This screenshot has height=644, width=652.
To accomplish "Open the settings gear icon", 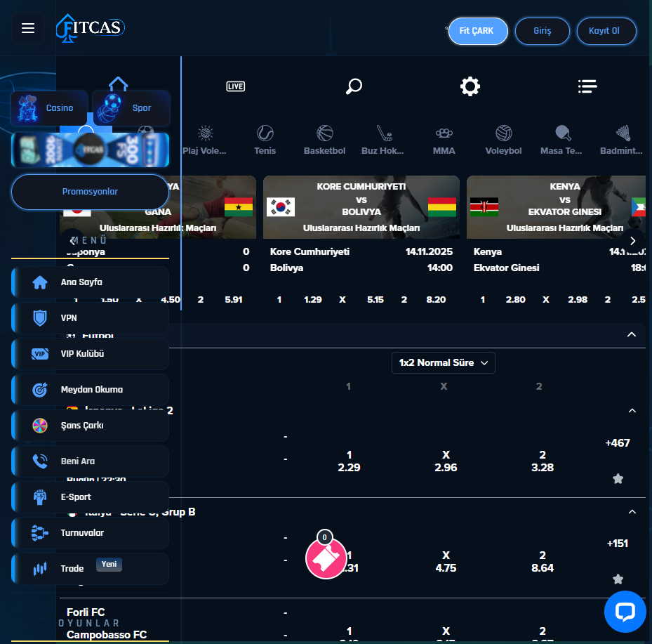I will point(470,86).
